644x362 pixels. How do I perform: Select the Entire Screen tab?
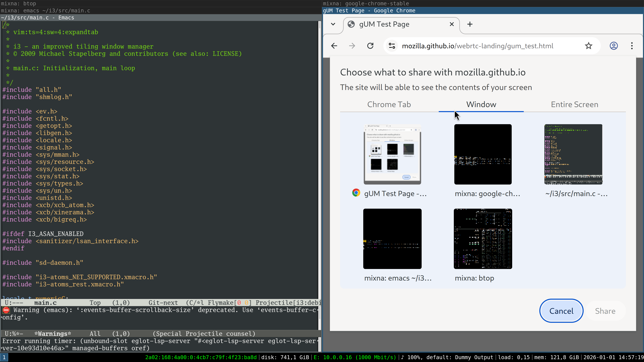point(574,104)
